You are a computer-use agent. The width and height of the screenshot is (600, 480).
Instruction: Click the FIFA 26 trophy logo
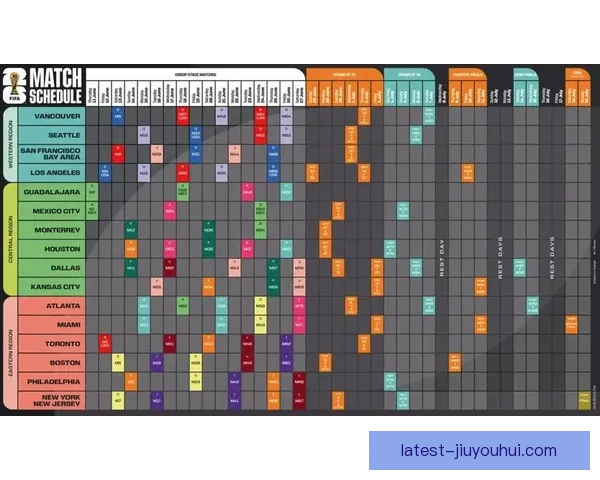[x=15, y=86]
